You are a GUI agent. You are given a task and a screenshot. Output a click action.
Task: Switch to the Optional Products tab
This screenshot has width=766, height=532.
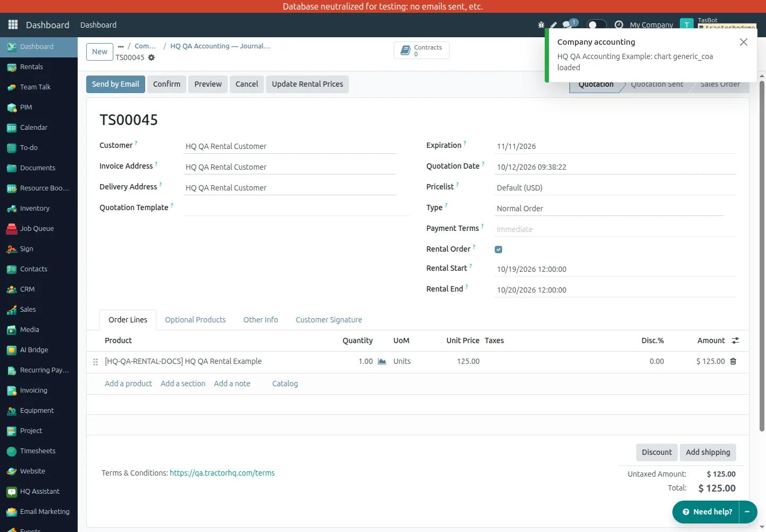pyautogui.click(x=195, y=320)
